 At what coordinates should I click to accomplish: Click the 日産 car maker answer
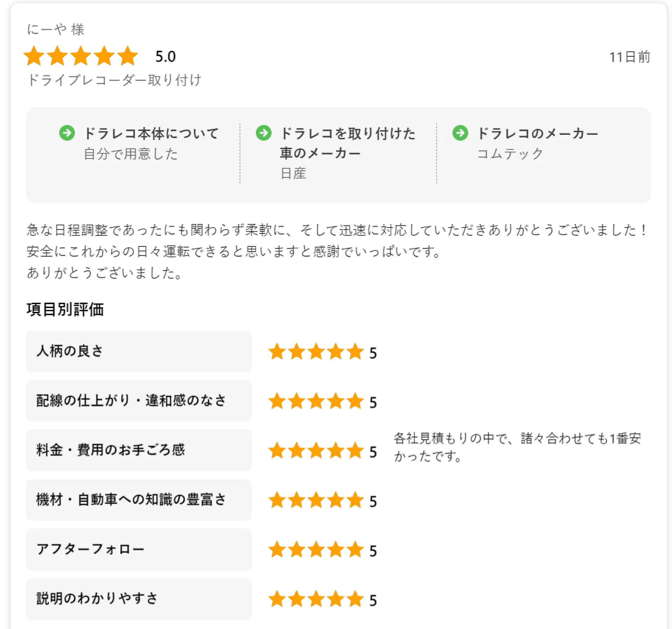(293, 173)
